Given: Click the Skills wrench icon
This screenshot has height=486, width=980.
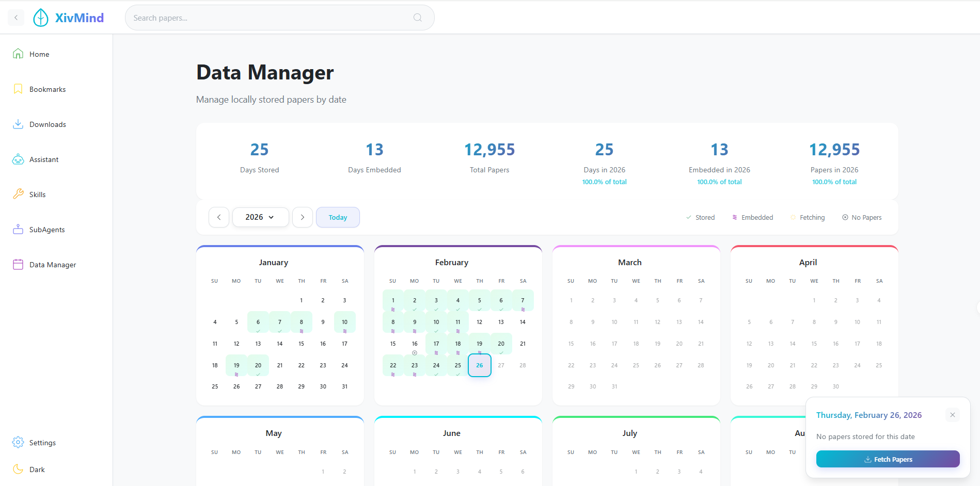Looking at the screenshot, I should pyautogui.click(x=18, y=194).
